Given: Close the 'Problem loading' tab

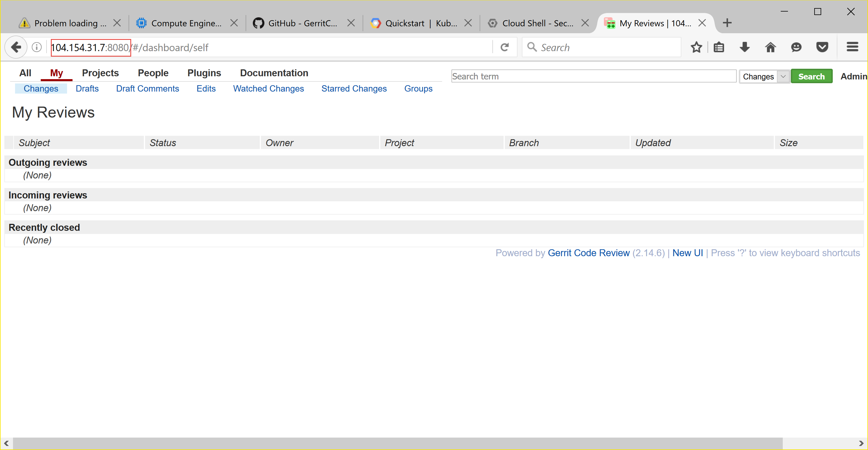Looking at the screenshot, I should (x=117, y=23).
